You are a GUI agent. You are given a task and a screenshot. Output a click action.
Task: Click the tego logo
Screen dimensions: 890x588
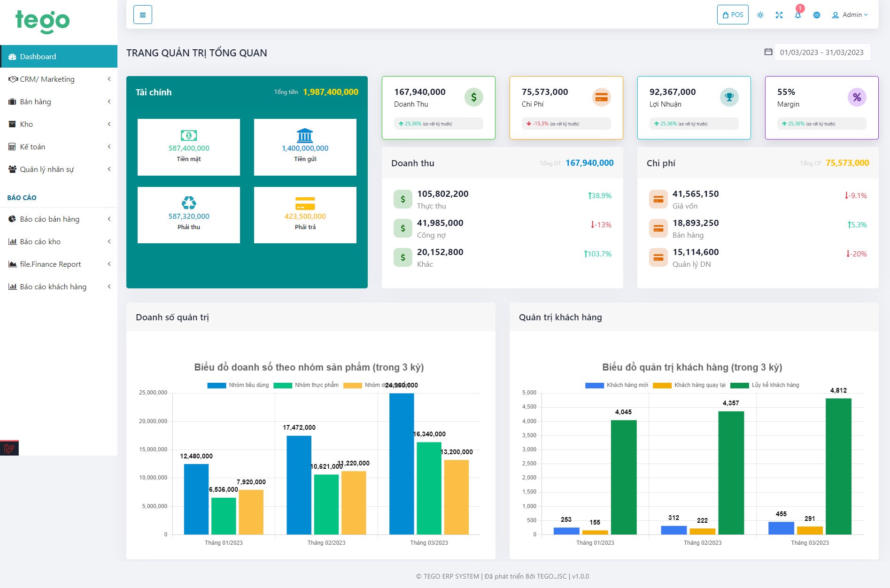43,21
